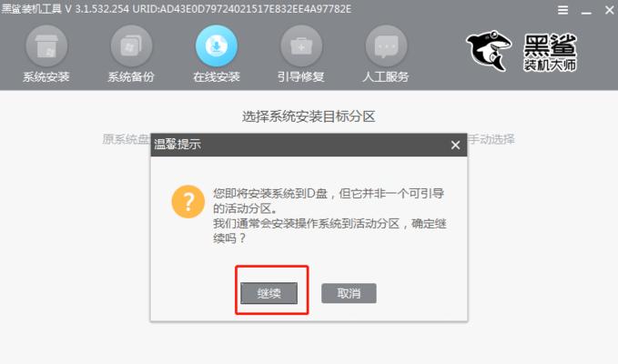Open the 引导修复 boot repair icon
The image size is (618, 364).
(x=301, y=46)
